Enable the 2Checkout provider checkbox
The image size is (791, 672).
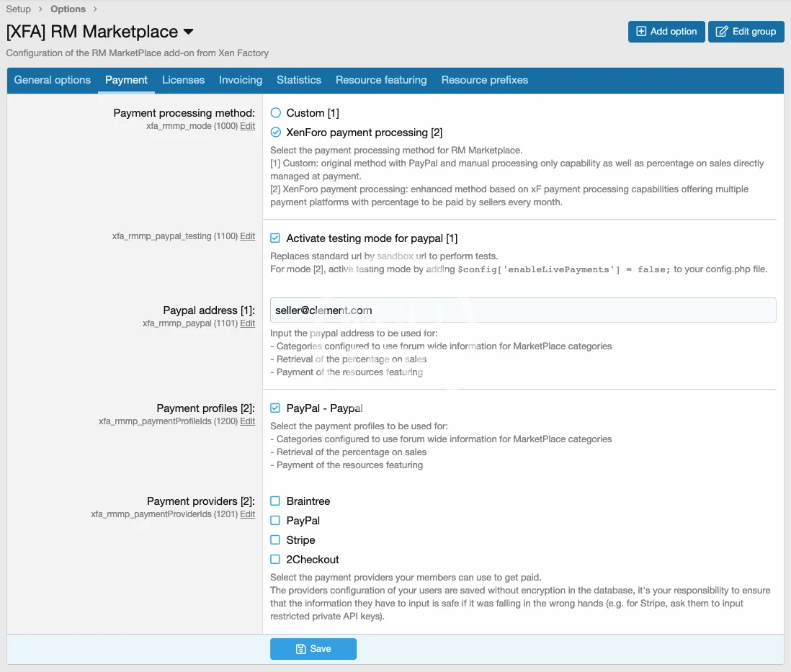point(276,560)
